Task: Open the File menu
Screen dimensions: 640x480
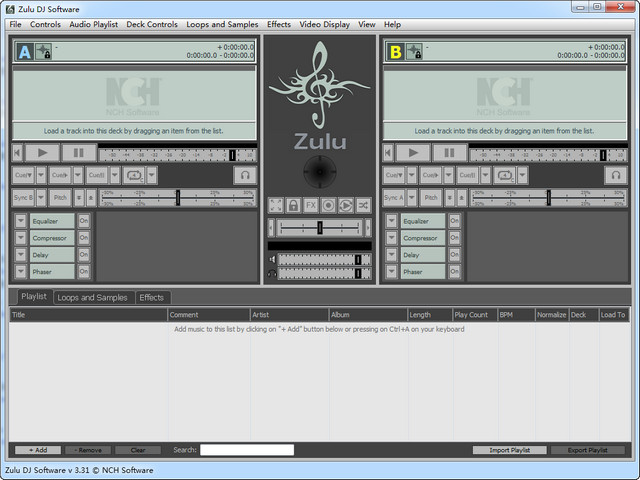Action: click(16, 24)
